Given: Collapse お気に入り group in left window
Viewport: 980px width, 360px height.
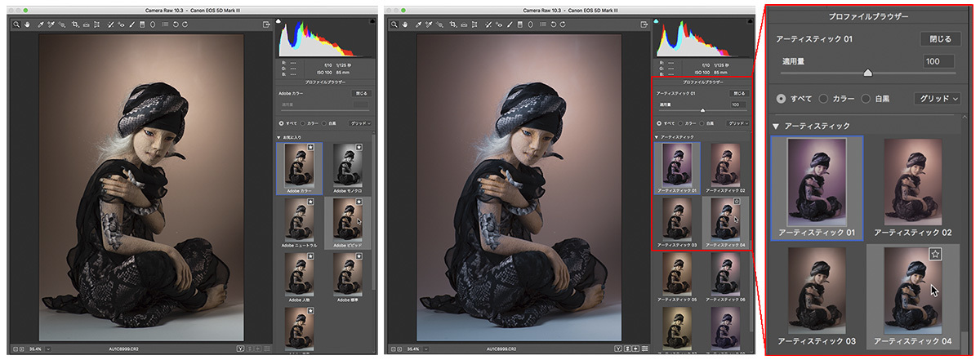Looking at the screenshot, I should [279, 137].
